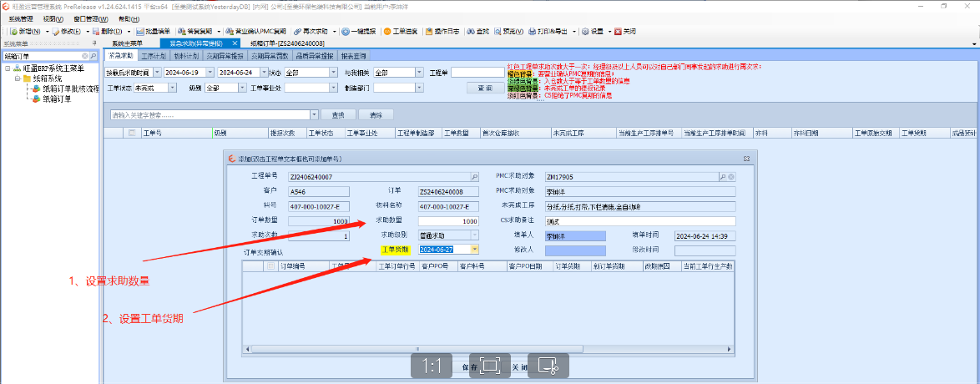Open the 按最后求助时间 dropdown
This screenshot has width=980, height=384.
[156, 72]
